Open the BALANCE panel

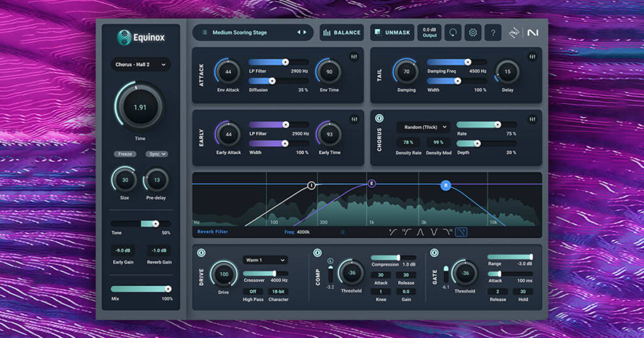coord(341,33)
